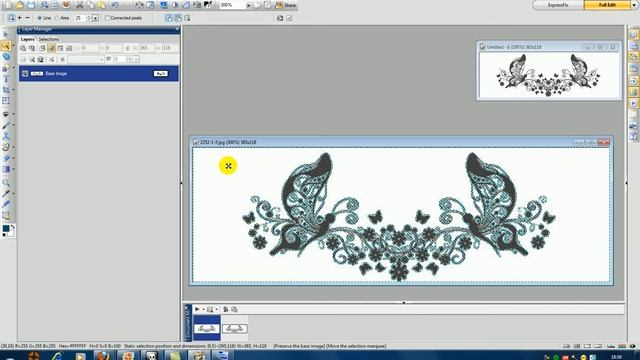Toggle visibility of the Base Image layer
Image resolution: width=640 pixels, height=360 pixels.
(25, 73)
